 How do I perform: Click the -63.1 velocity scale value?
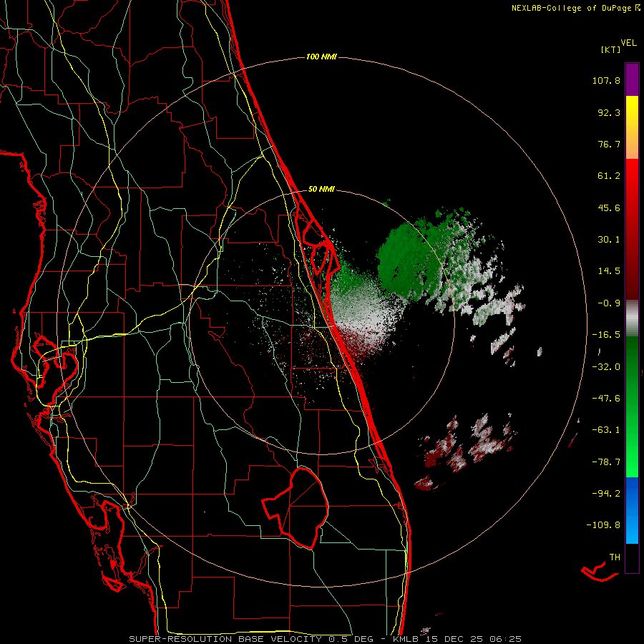tap(606, 430)
